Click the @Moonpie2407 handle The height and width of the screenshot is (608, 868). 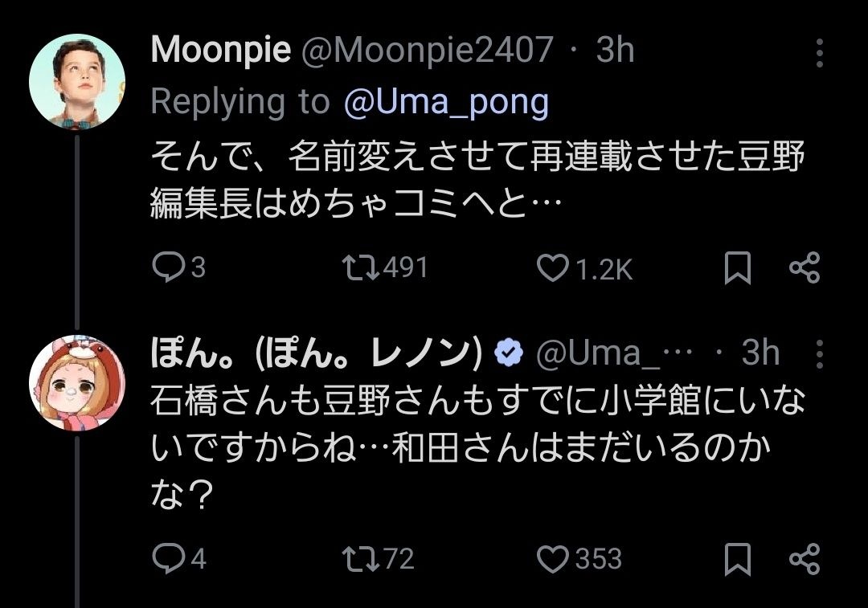pos(427,51)
